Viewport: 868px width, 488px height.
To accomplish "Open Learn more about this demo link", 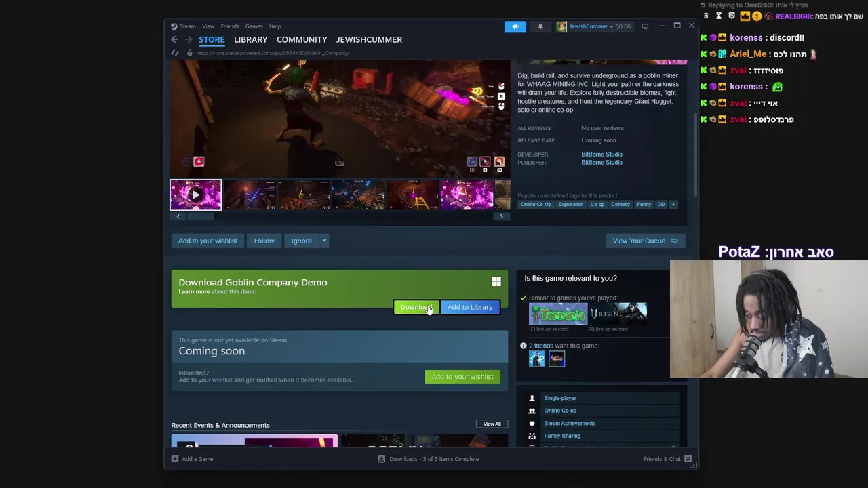I will [194, 292].
